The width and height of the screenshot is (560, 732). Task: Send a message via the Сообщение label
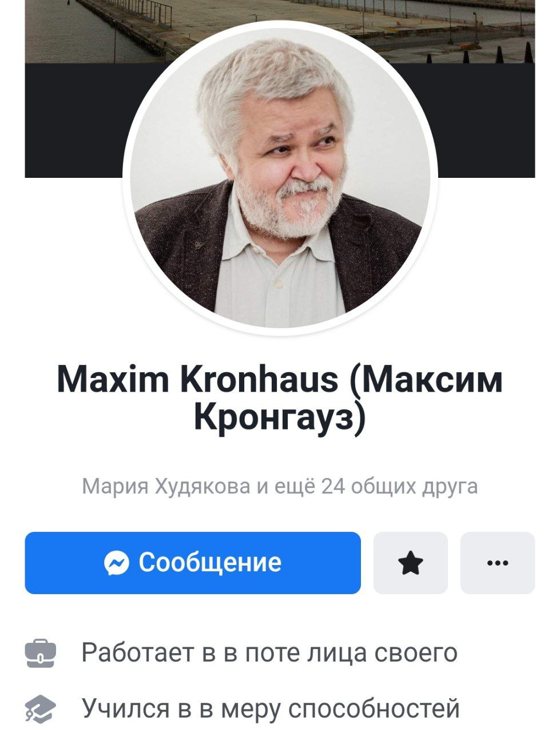[x=210, y=563]
